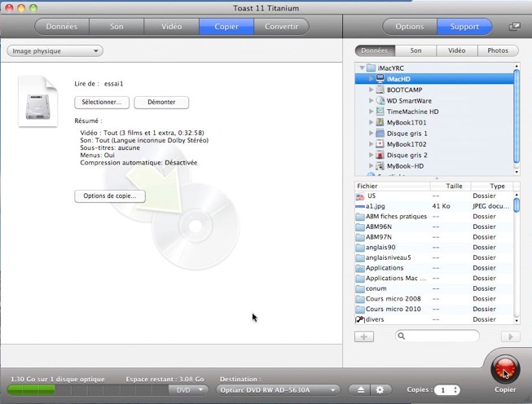Switch to the Données main tab
532x404 pixels.
62,26
